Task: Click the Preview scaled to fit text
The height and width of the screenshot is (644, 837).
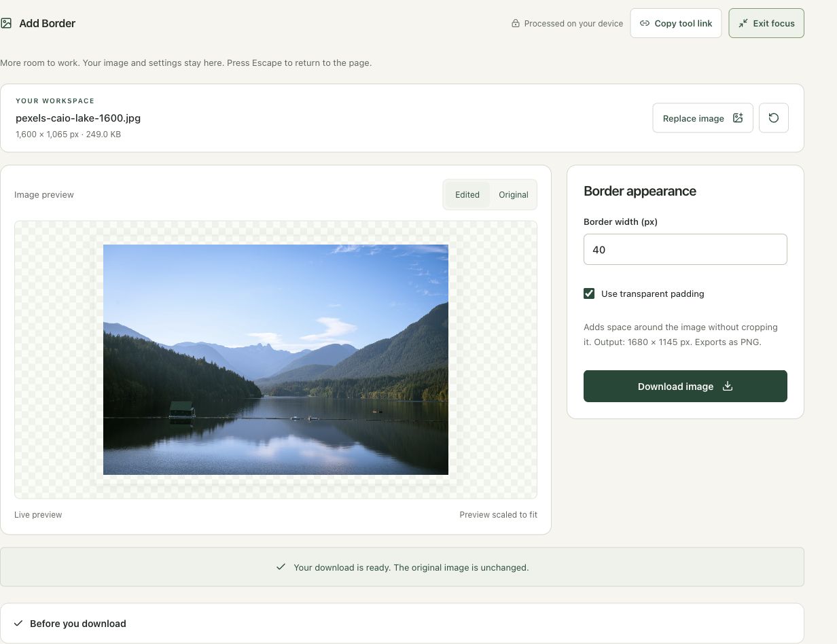Action: coord(498,515)
